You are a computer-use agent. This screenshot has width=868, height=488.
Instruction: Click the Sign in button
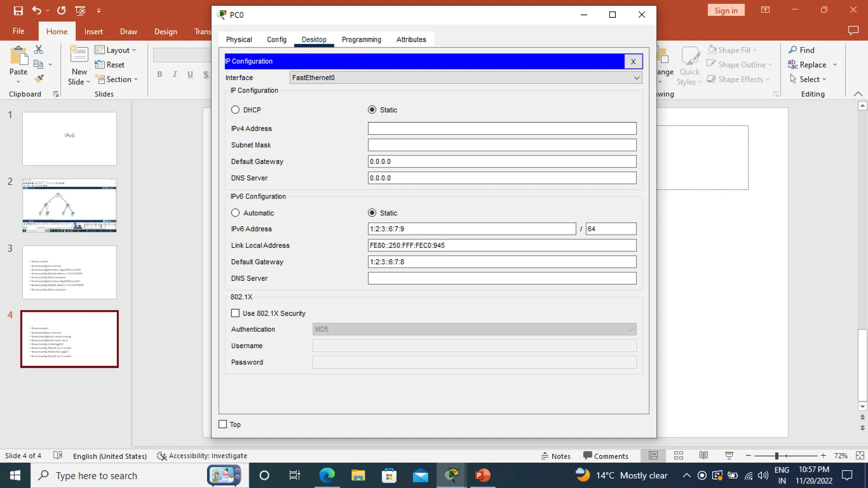pyautogui.click(x=726, y=11)
